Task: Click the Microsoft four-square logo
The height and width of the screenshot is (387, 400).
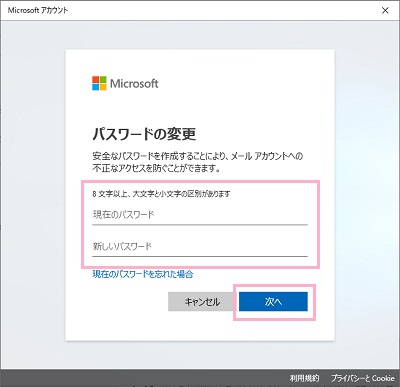Action: [99, 83]
